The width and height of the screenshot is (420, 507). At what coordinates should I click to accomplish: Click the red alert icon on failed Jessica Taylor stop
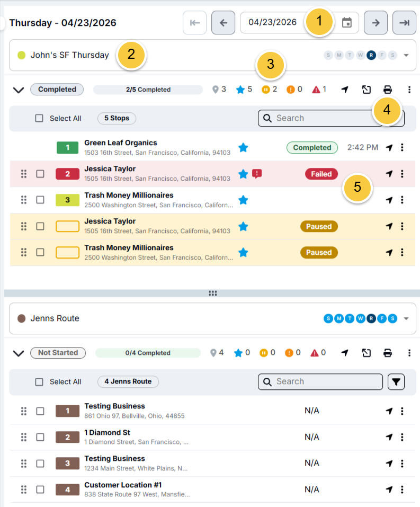pyautogui.click(x=257, y=174)
